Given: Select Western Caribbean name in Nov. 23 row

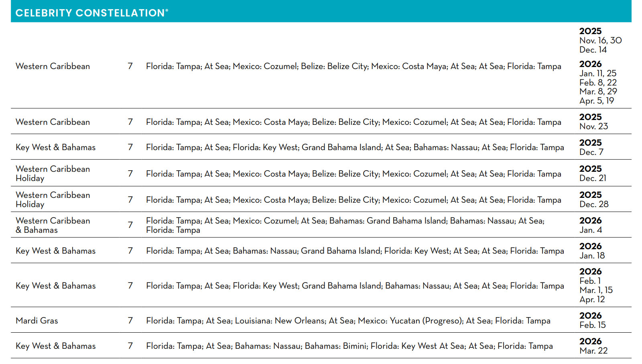Looking at the screenshot, I should [53, 122].
